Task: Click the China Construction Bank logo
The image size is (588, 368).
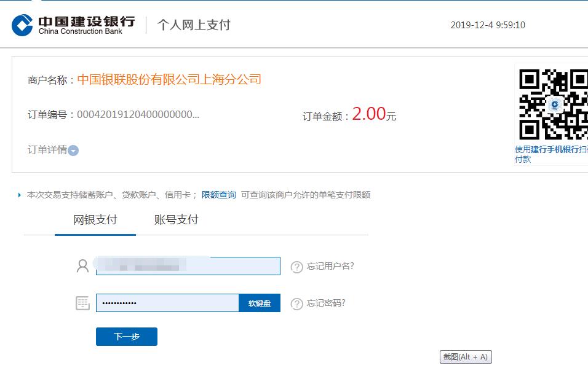Action: click(73, 25)
